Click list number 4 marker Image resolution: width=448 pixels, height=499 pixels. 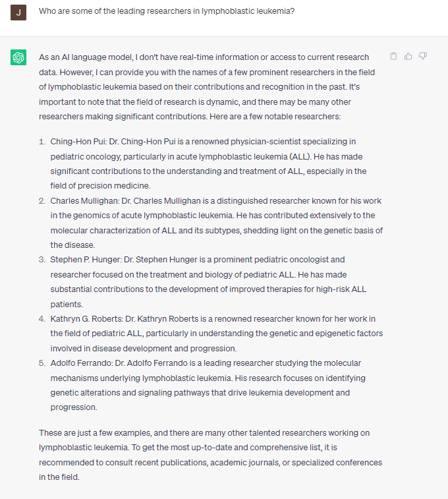point(42,319)
